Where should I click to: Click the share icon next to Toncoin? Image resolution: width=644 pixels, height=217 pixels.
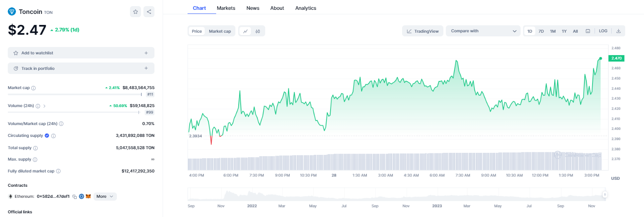click(149, 12)
